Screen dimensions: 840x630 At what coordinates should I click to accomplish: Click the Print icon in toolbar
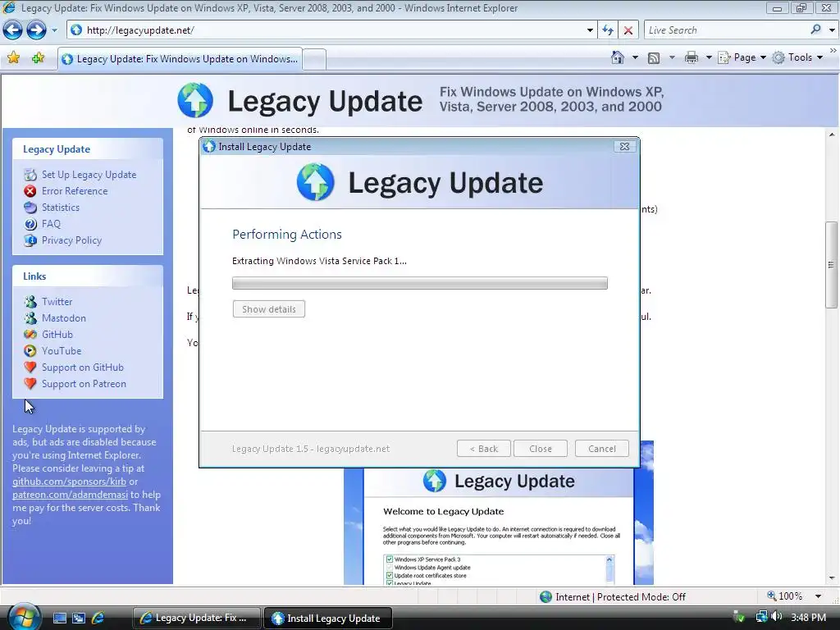tap(691, 57)
